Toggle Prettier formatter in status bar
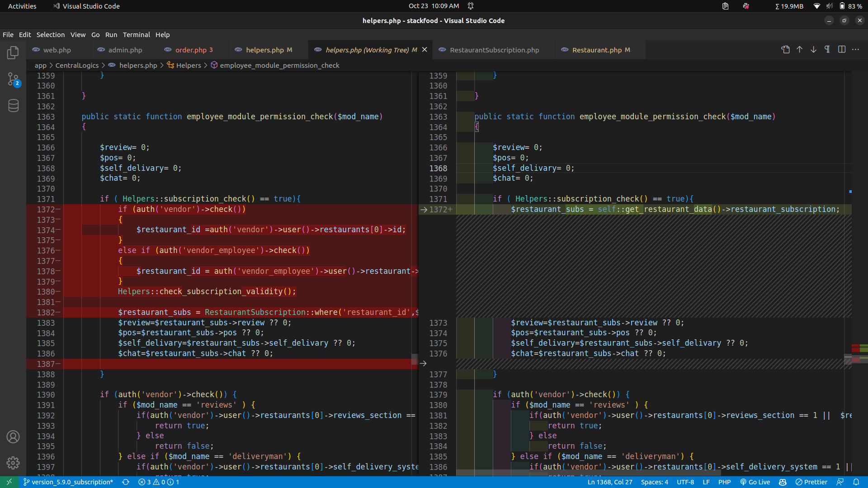Viewport: 868px width, 488px height. (811, 482)
